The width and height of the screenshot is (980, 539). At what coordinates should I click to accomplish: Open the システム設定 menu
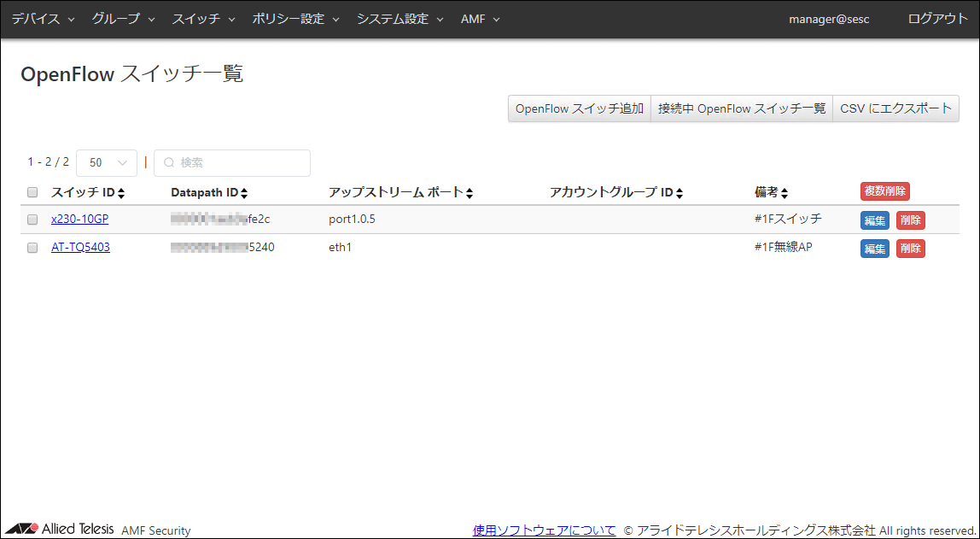coord(400,19)
